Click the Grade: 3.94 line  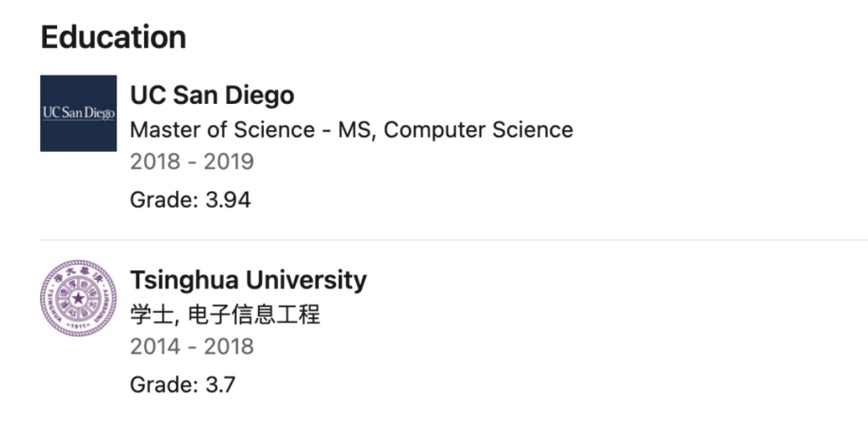pos(190,199)
